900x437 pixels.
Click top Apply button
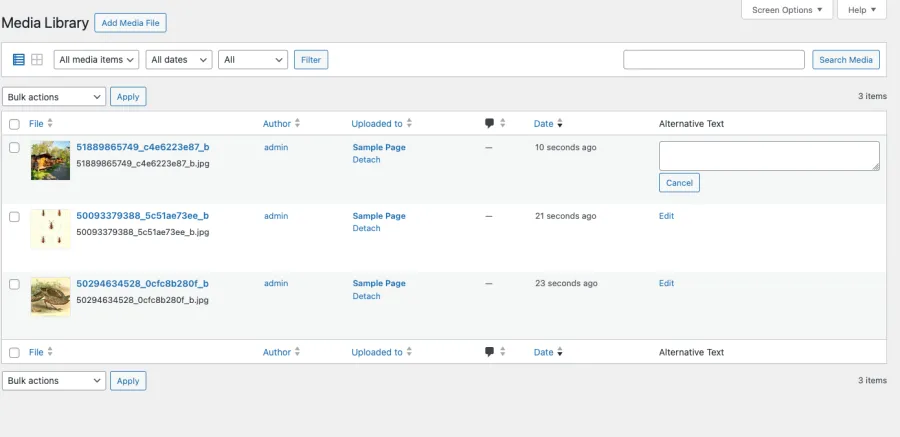(128, 96)
